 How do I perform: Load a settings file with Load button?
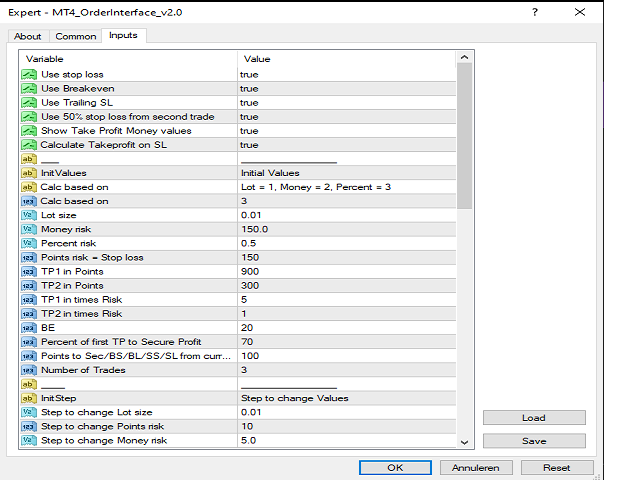point(534,418)
